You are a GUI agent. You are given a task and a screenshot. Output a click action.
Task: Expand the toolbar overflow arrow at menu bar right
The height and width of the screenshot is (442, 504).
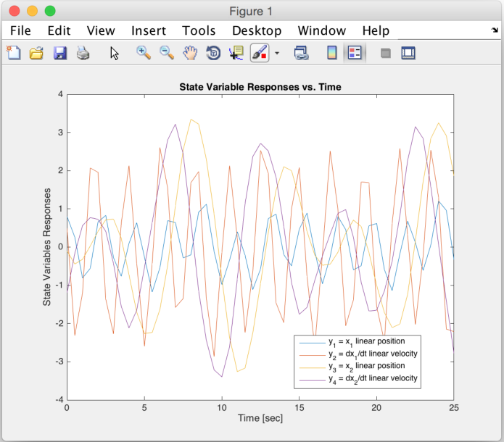pyautogui.click(x=494, y=30)
